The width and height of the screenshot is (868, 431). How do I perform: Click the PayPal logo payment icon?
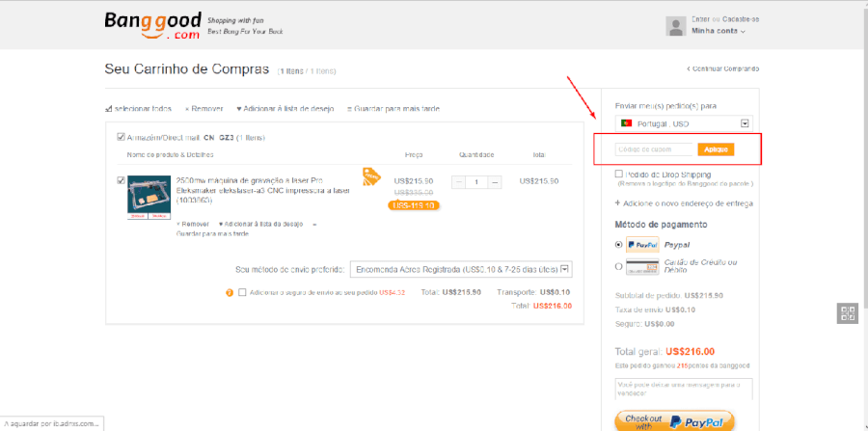coord(642,244)
